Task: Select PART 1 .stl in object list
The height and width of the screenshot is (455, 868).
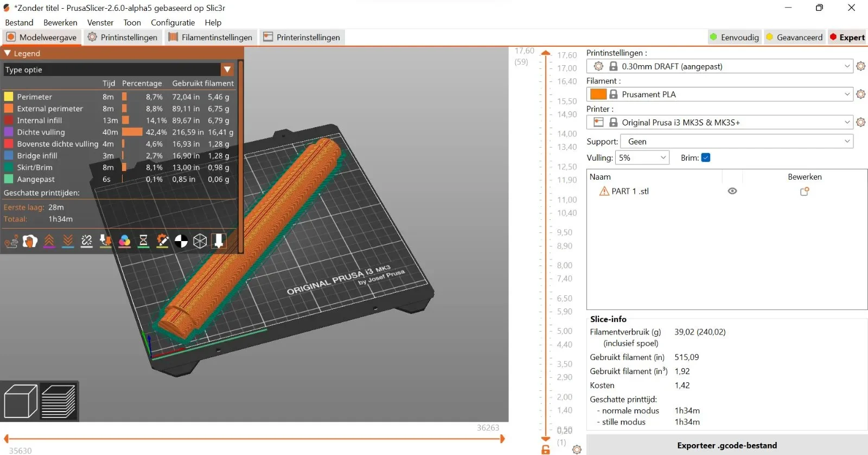Action: tap(630, 191)
